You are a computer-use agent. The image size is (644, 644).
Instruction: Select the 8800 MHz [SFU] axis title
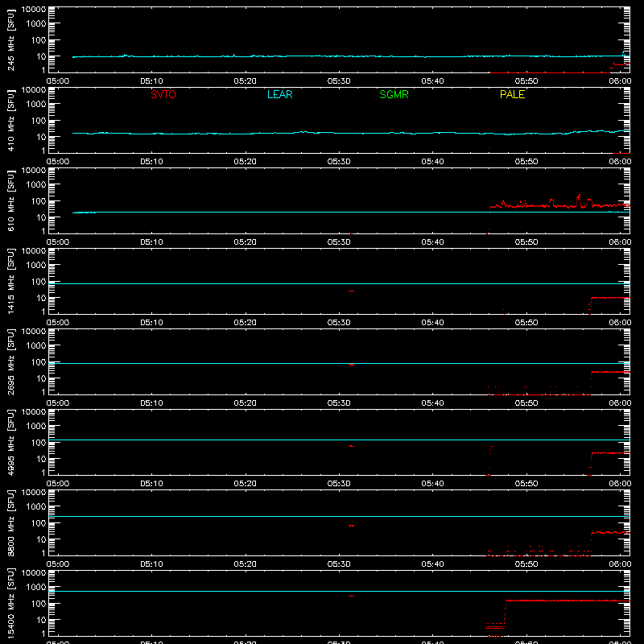(x=10, y=522)
